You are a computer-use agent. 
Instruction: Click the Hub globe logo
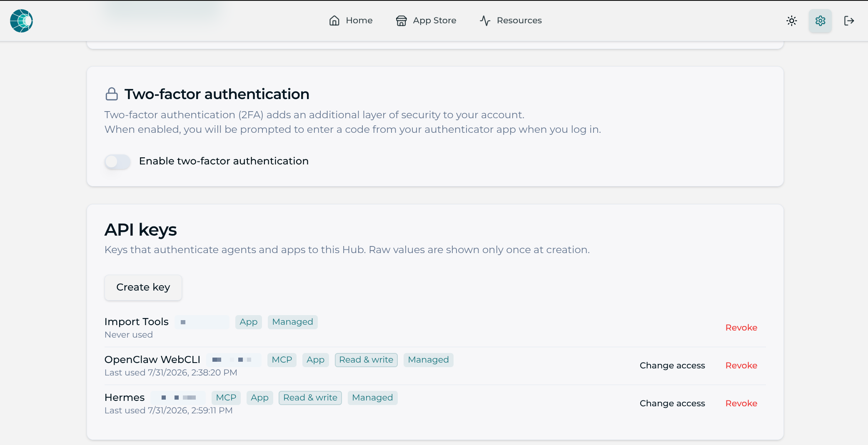click(22, 21)
